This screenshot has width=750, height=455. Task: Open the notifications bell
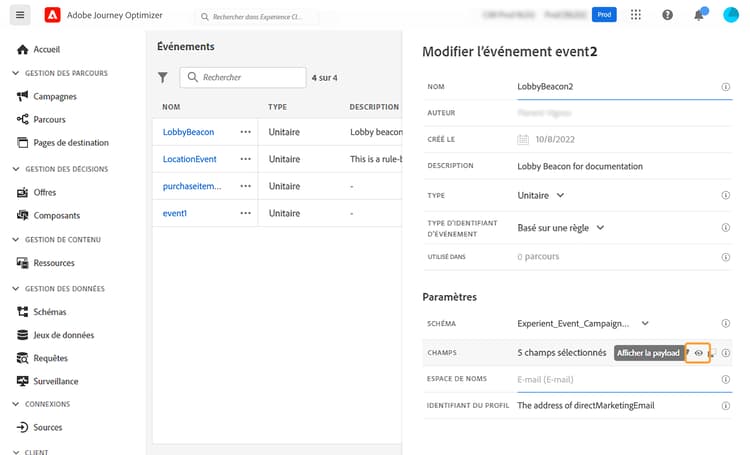(699, 15)
